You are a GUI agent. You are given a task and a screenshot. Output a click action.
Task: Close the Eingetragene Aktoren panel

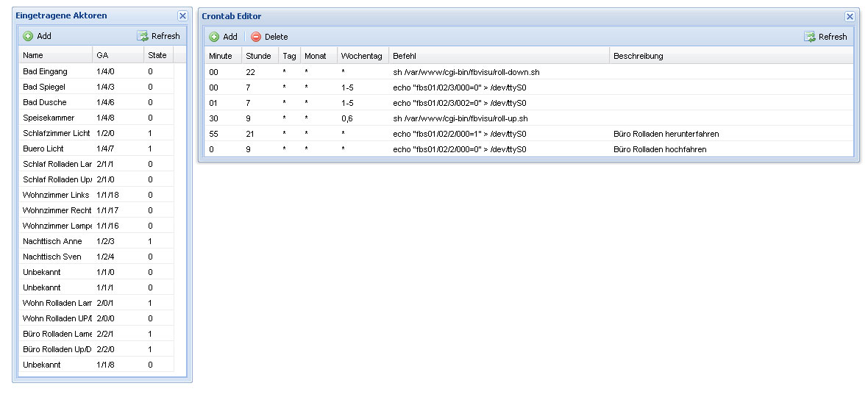pyautogui.click(x=182, y=15)
